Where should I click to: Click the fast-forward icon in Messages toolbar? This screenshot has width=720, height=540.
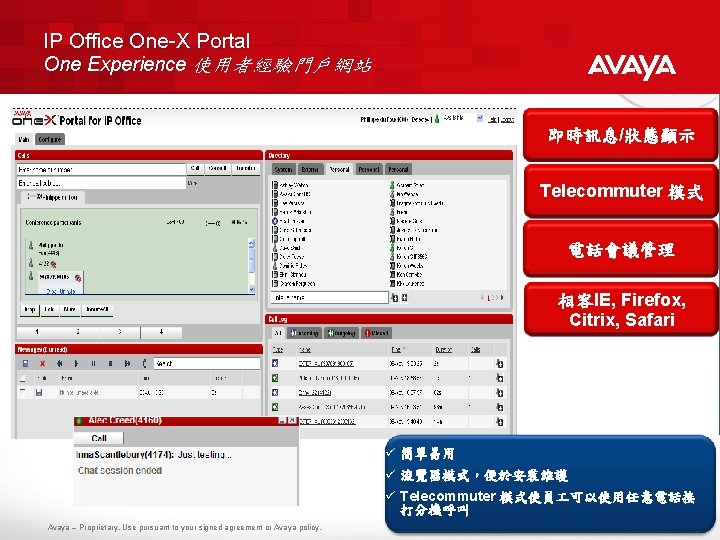click(x=127, y=364)
